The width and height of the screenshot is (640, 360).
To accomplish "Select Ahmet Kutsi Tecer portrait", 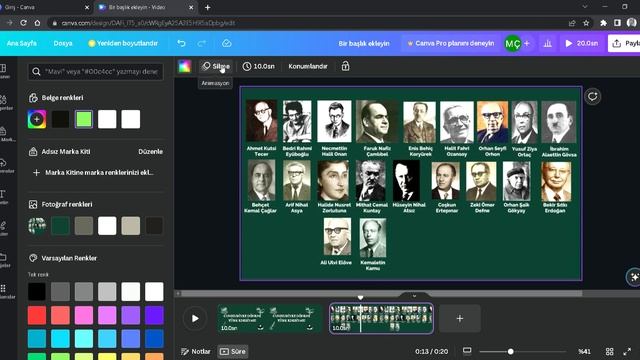I will 262,121.
